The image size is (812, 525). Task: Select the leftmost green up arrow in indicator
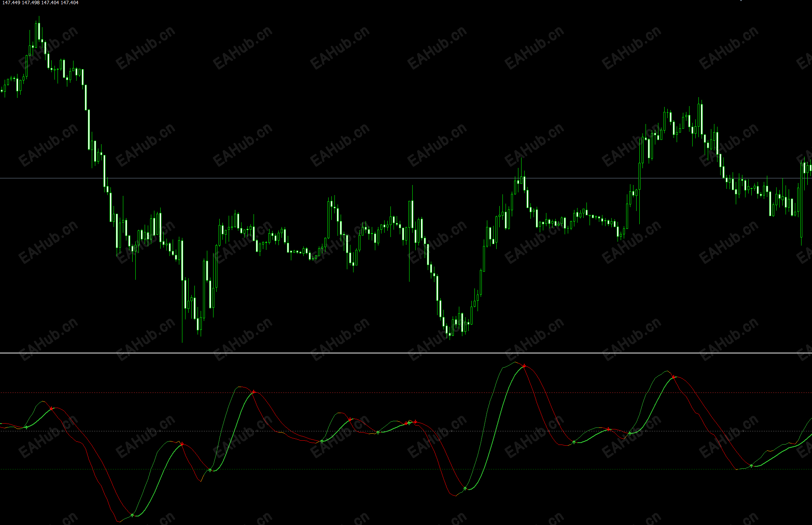[26, 427]
